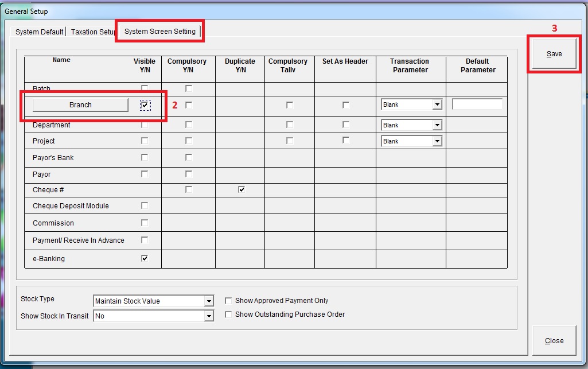This screenshot has height=369, width=588.
Task: Click the Save button
Action: pos(554,54)
